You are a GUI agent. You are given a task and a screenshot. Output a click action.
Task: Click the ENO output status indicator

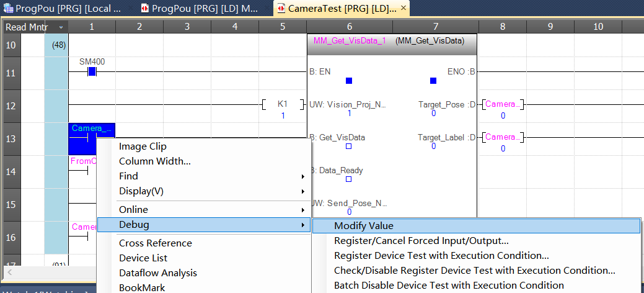pyautogui.click(x=433, y=81)
